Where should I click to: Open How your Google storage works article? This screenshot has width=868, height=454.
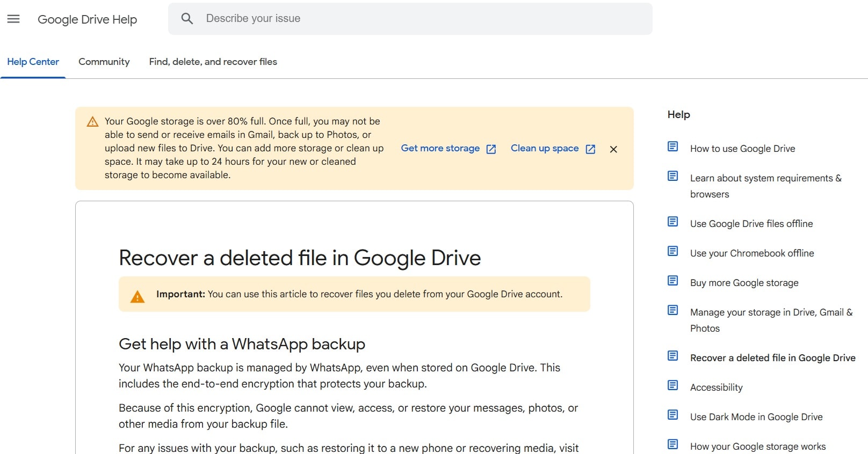click(758, 446)
